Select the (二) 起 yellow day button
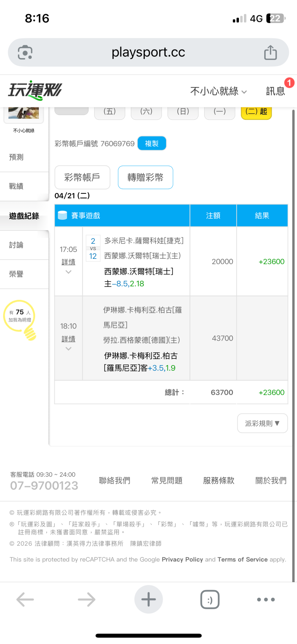 (256, 112)
